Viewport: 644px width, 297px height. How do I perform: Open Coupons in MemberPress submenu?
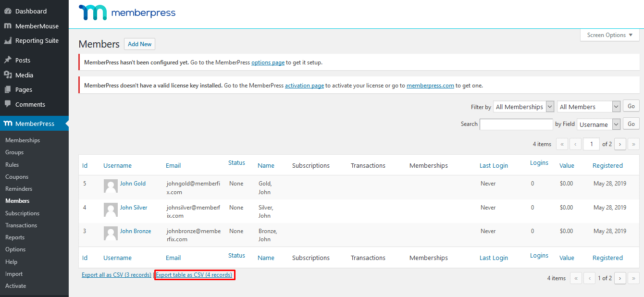[x=17, y=177]
